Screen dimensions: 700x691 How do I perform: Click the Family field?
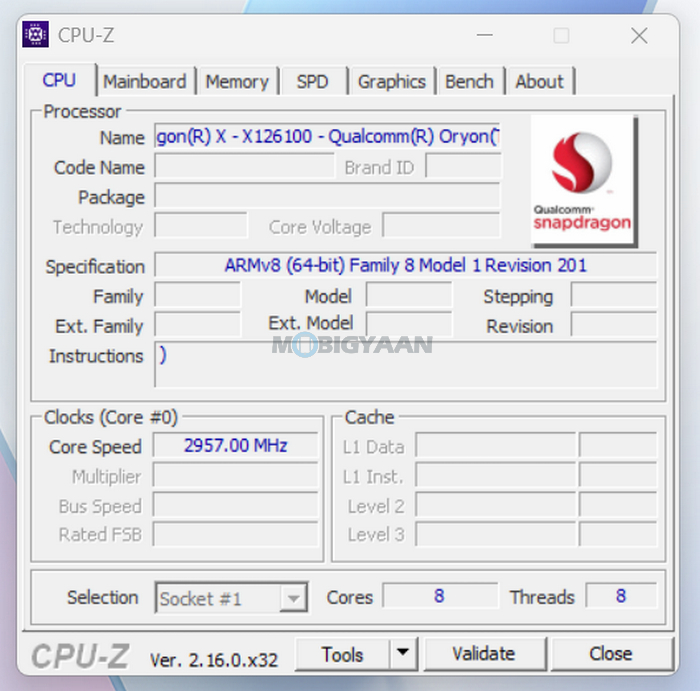tap(197, 295)
